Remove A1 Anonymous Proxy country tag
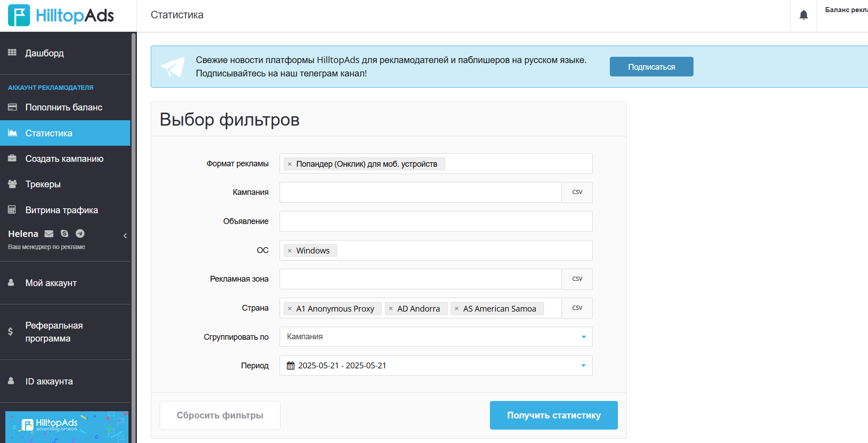 tap(290, 308)
